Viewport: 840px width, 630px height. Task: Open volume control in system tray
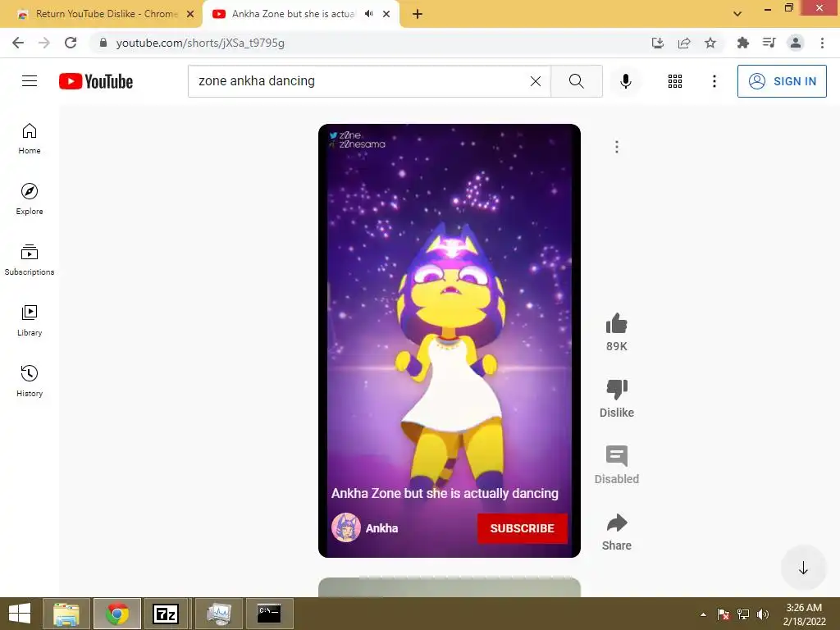[x=762, y=614]
